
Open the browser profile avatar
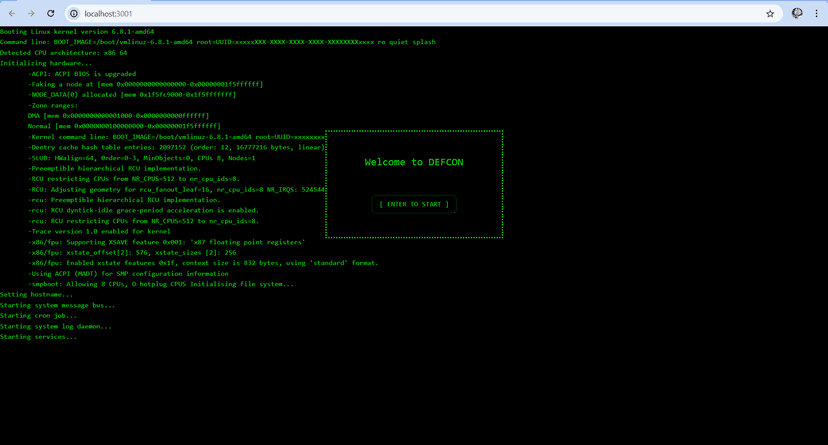(x=797, y=14)
